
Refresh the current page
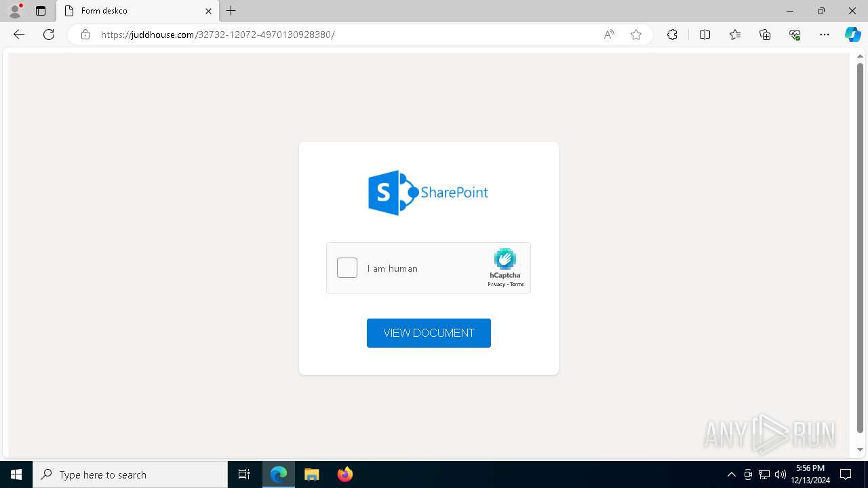coord(49,35)
